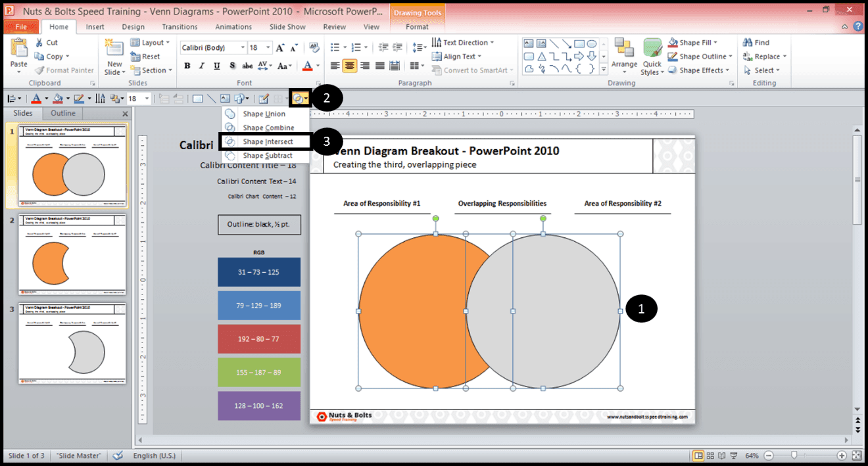This screenshot has height=466, width=868.
Task: Click Align Text button
Action: pos(457,57)
